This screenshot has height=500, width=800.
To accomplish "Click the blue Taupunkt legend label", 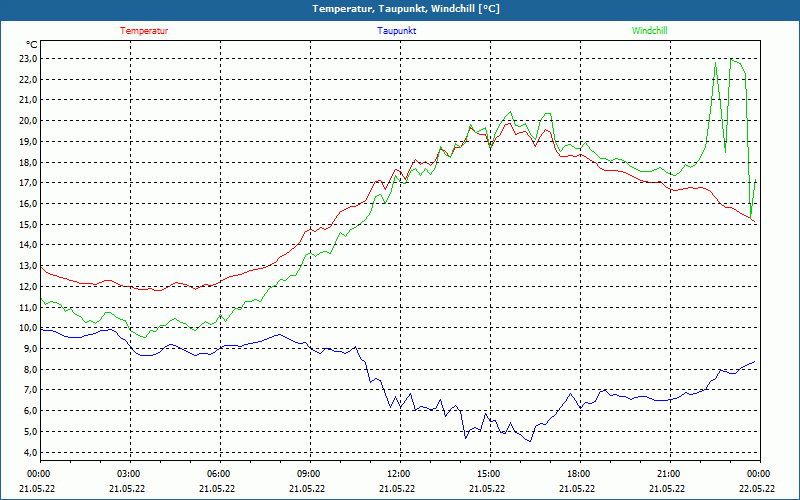I will [396, 31].
